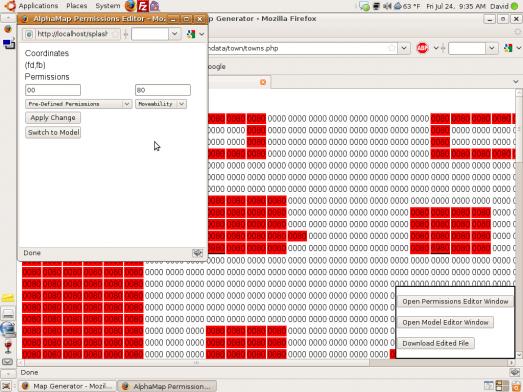Click the volume speaker icon in tray
The image size is (523, 392).
pyautogui.click(x=387, y=6)
